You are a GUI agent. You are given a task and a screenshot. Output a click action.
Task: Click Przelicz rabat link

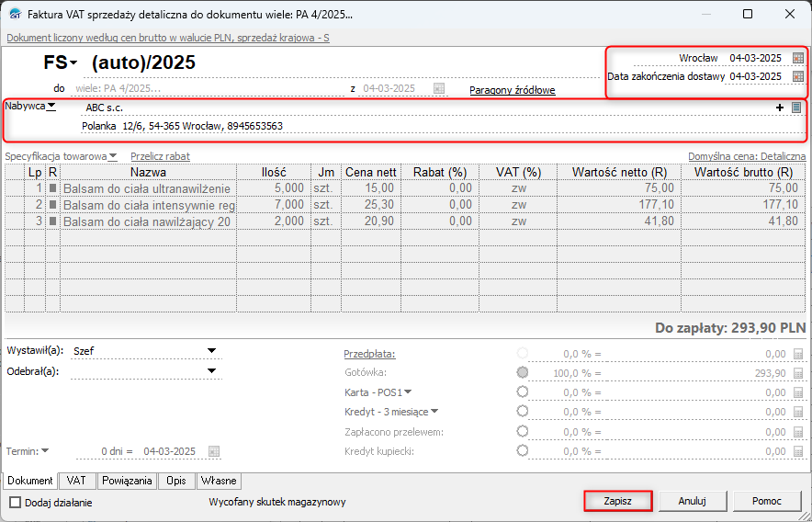point(160,156)
